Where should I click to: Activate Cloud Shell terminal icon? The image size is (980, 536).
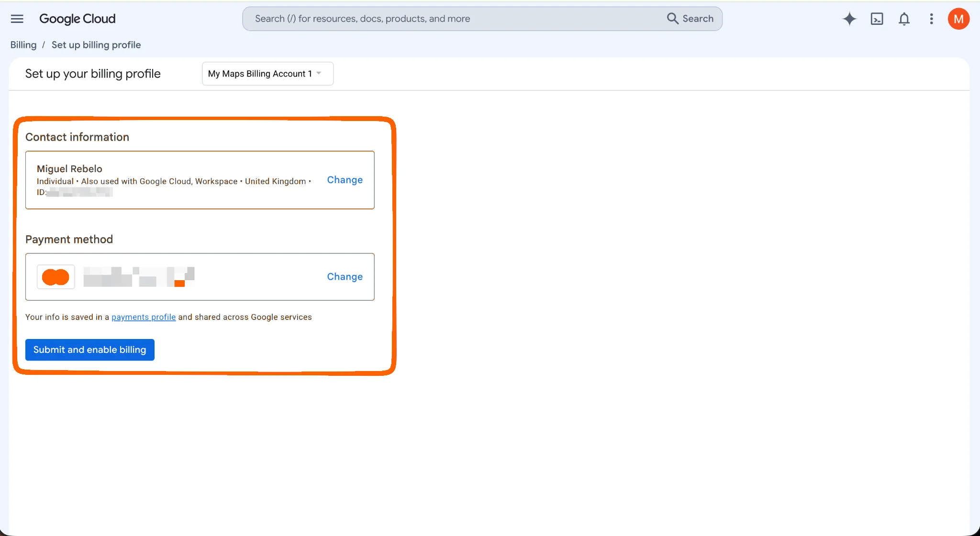pyautogui.click(x=877, y=19)
